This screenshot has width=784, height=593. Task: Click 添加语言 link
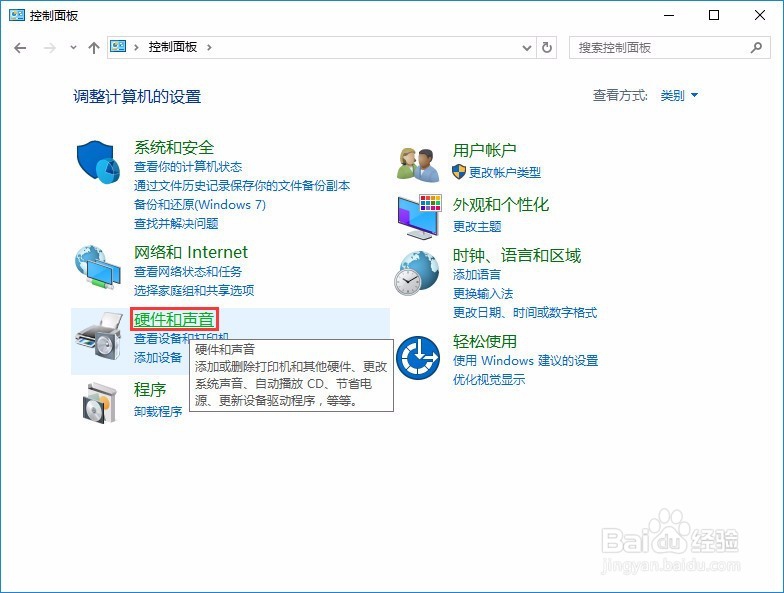click(476, 274)
